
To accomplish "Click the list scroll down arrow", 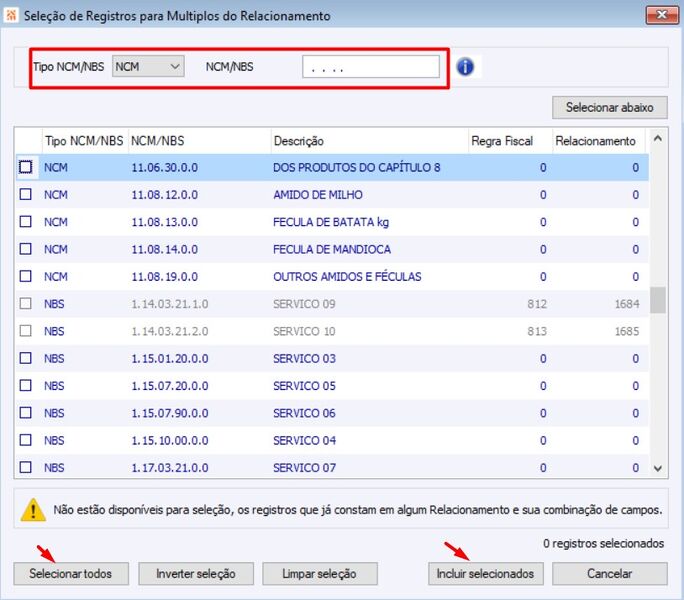I will tap(658, 469).
